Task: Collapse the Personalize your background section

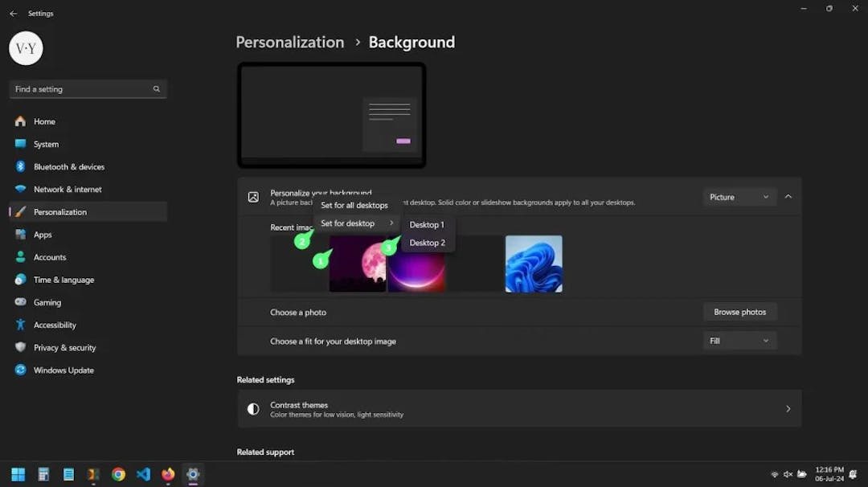Action: tap(788, 196)
